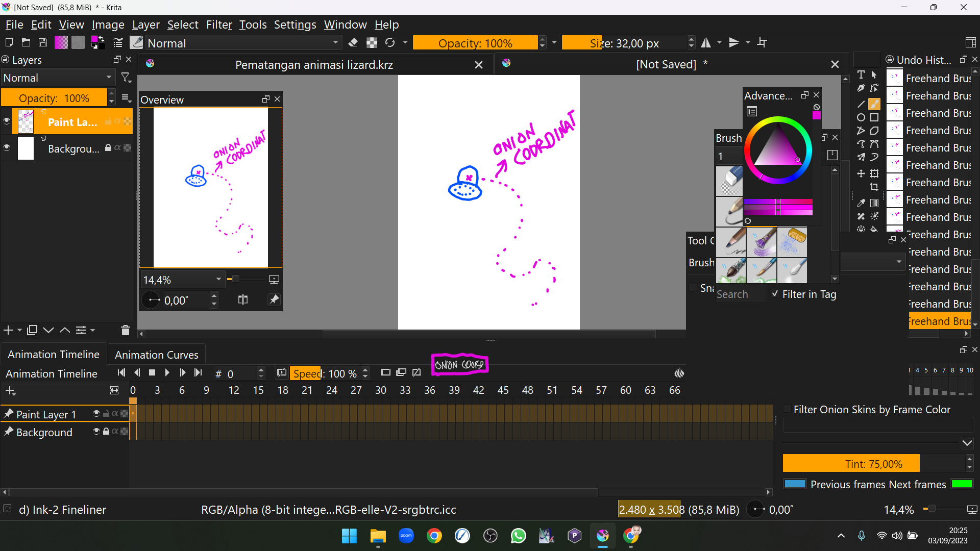Open the layer blending mode Normal dropdown

[57, 78]
